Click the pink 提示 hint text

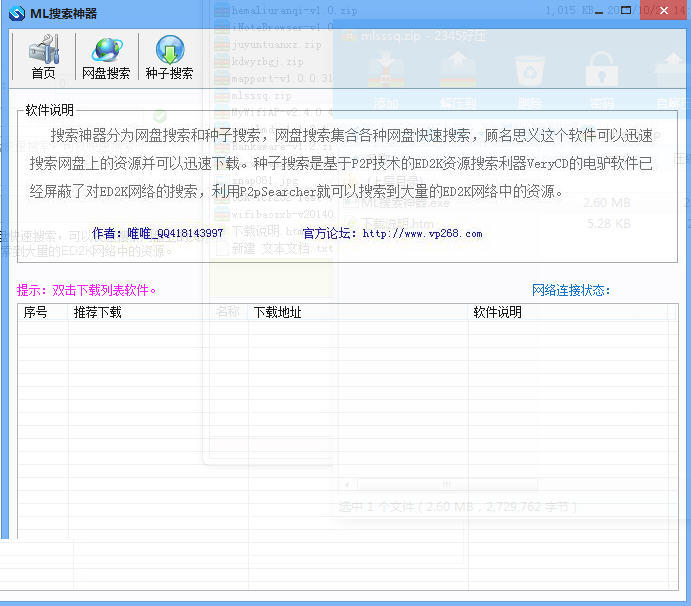pos(87,291)
